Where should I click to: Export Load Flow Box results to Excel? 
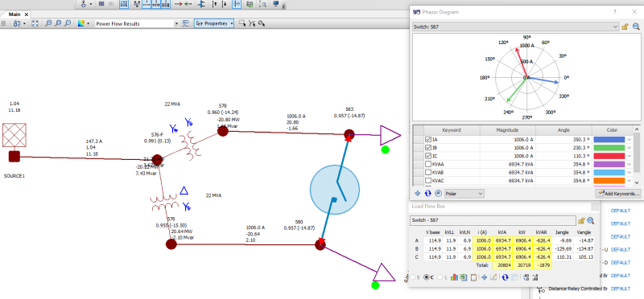pyautogui.click(x=463, y=277)
